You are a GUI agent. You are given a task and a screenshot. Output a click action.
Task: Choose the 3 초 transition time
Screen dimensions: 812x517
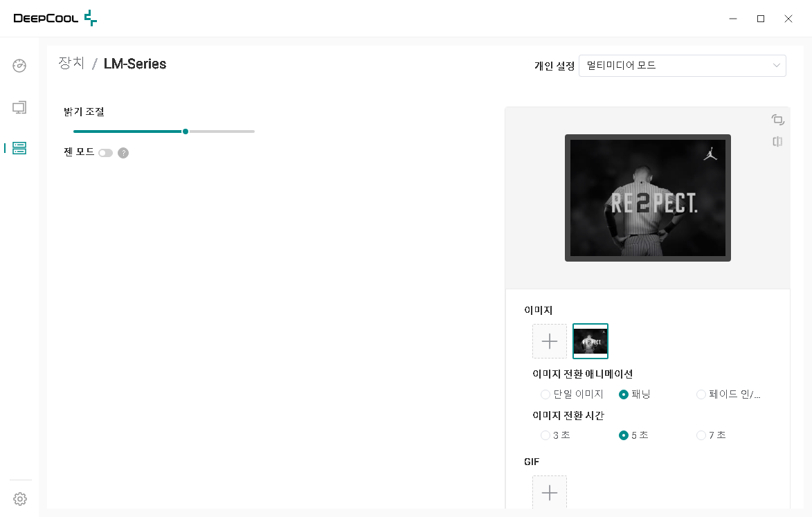click(x=545, y=435)
